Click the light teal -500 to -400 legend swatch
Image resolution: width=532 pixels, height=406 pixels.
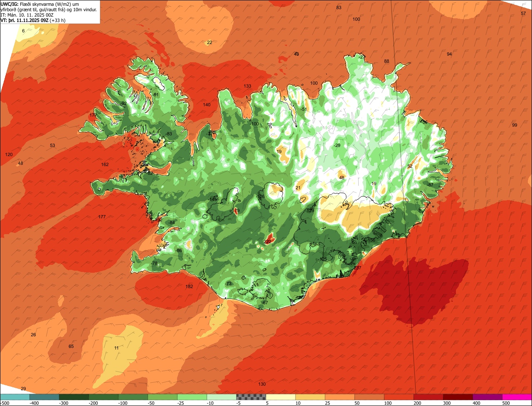(15, 397)
